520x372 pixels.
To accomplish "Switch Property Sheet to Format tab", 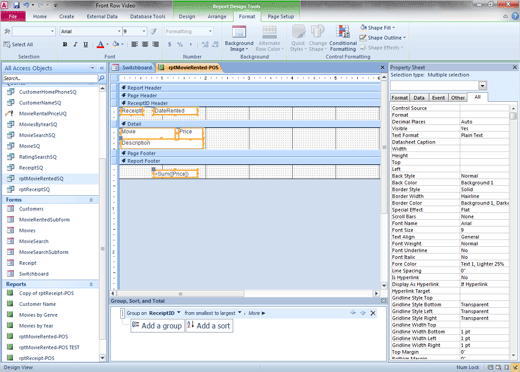I will coord(400,98).
